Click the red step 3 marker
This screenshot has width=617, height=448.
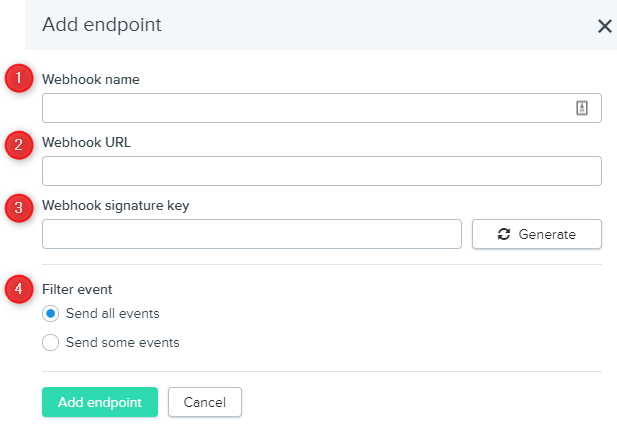17,208
